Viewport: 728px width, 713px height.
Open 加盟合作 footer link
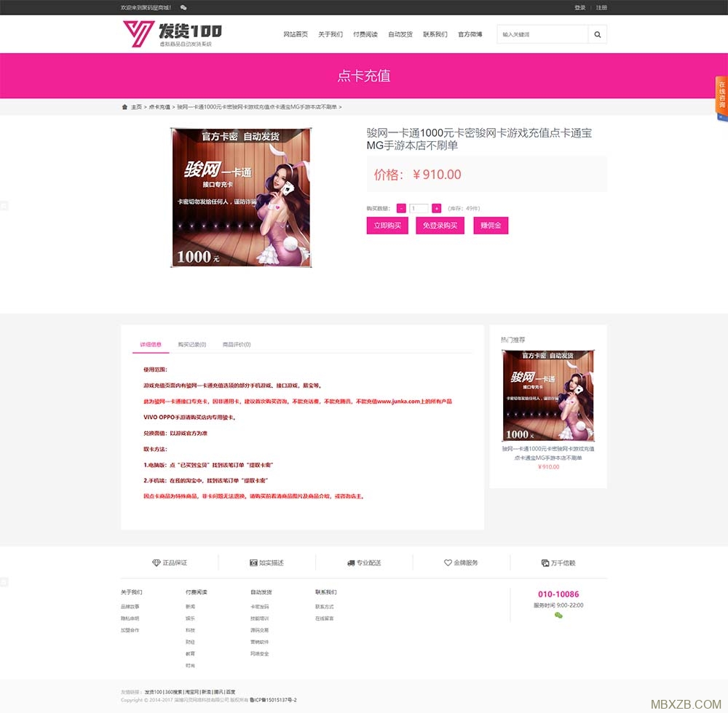(x=130, y=631)
